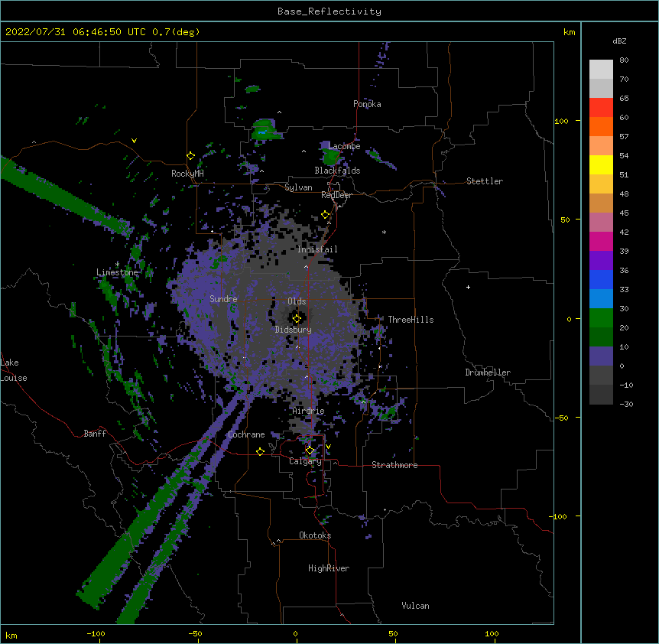This screenshot has width=659, height=644.
Task: Click the Okotoks city label
Action: tap(315, 535)
